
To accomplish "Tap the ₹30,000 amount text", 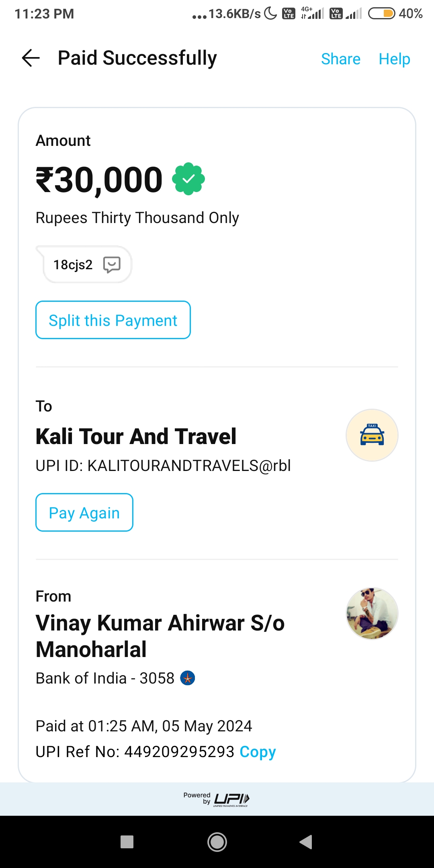I will [99, 180].
